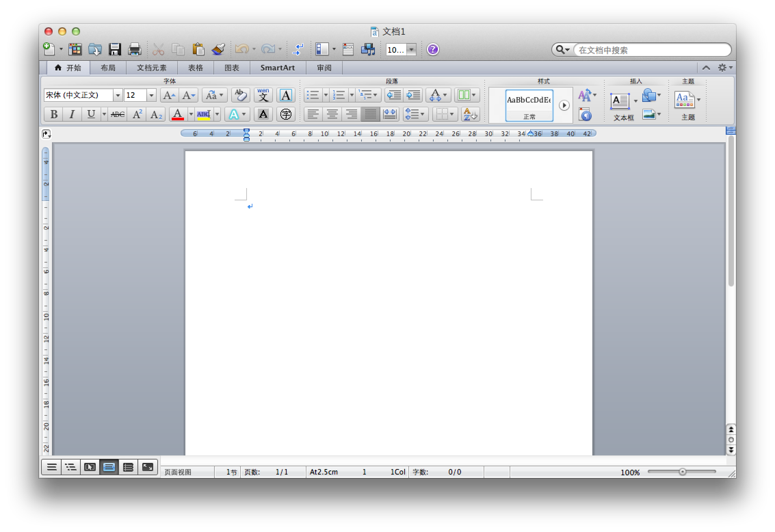Switch to the 布局 tab
Screen dimensions: 775x532
tap(108, 68)
